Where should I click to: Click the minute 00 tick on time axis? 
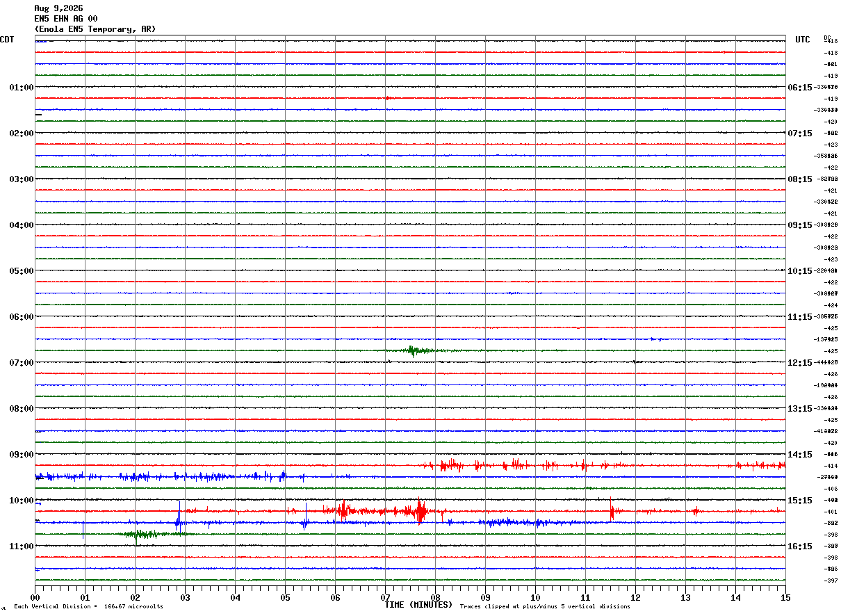[x=35, y=597]
